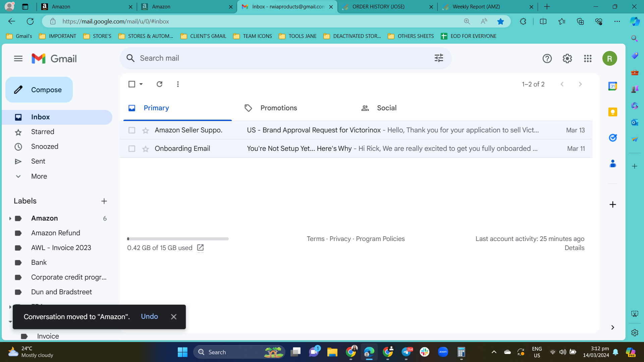644x362 pixels.
Task: Select the Onboarding Email checkbox
Action: [x=132, y=148]
